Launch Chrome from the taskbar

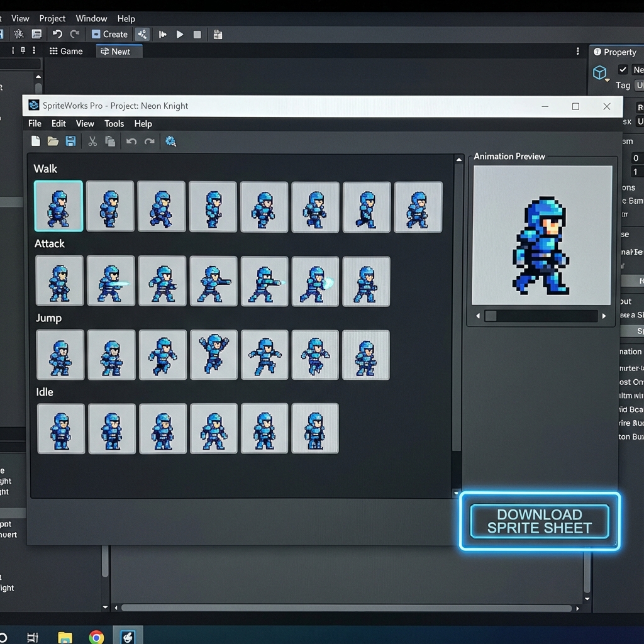click(x=97, y=636)
